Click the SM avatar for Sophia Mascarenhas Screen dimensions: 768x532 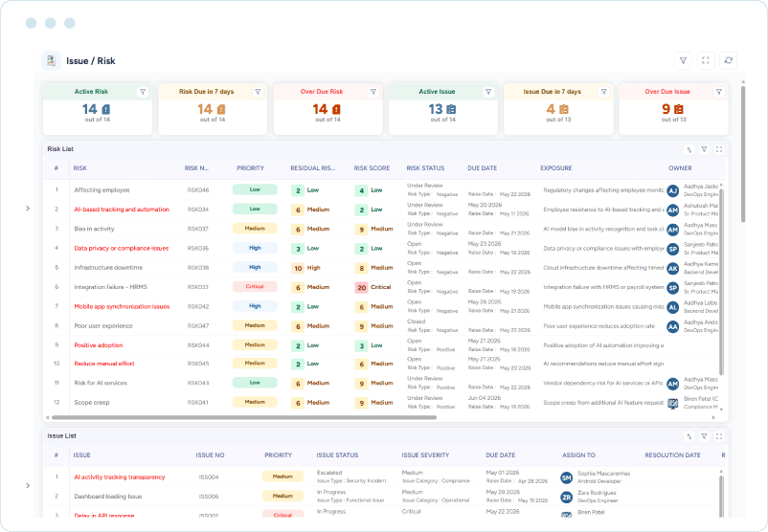pyautogui.click(x=567, y=477)
